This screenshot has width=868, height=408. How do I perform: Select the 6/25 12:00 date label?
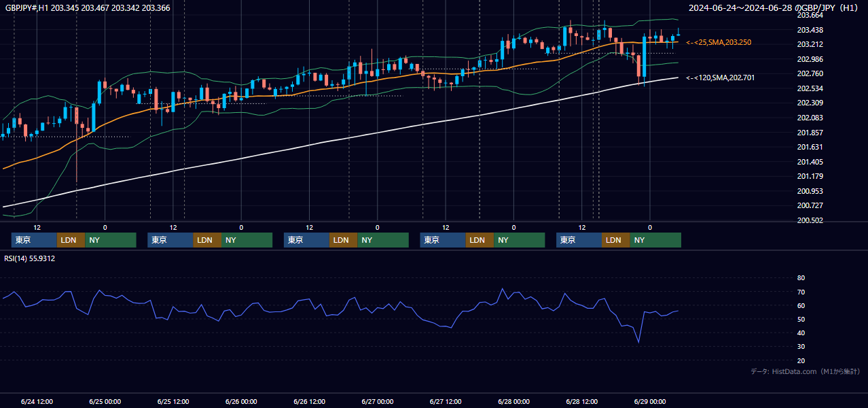pos(173,402)
